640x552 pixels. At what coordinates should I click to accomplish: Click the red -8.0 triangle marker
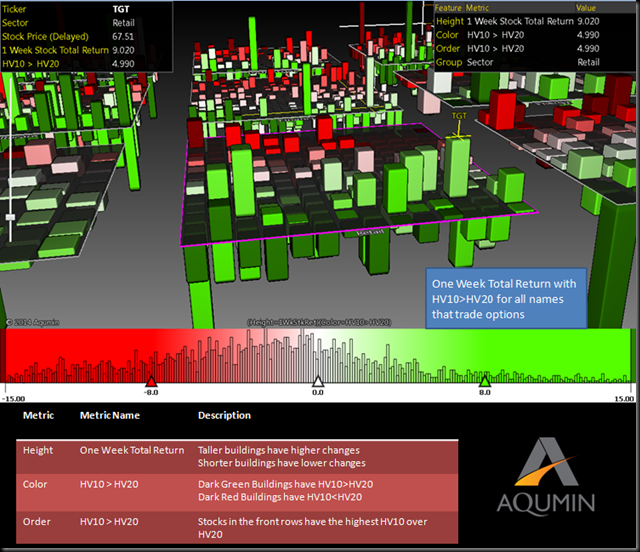coord(151,382)
